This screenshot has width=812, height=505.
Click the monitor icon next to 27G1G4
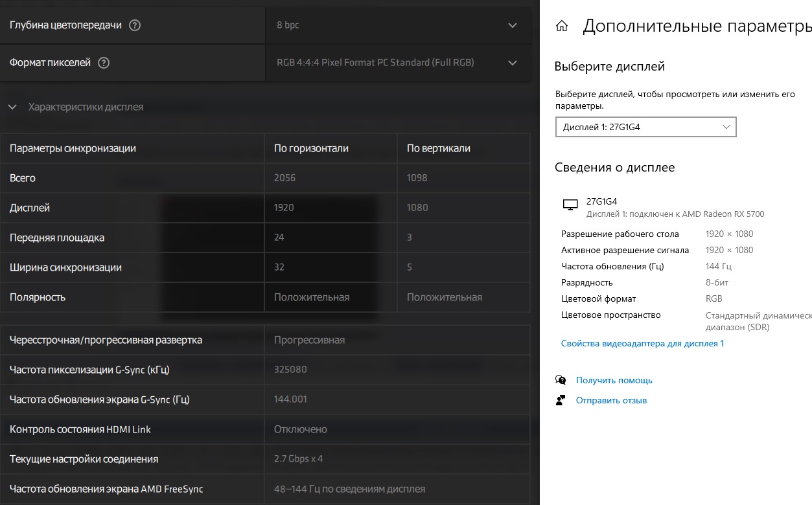(x=570, y=205)
